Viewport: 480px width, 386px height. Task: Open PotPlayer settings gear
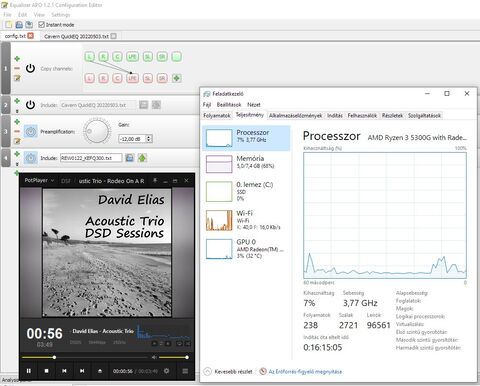click(167, 371)
